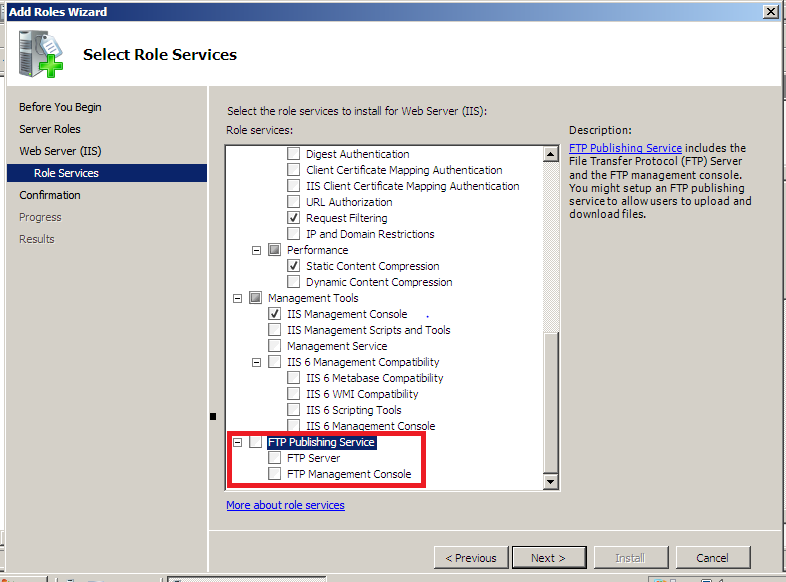Check IIS 6 Management Compatibility box
786x582 pixels.
coord(274,362)
